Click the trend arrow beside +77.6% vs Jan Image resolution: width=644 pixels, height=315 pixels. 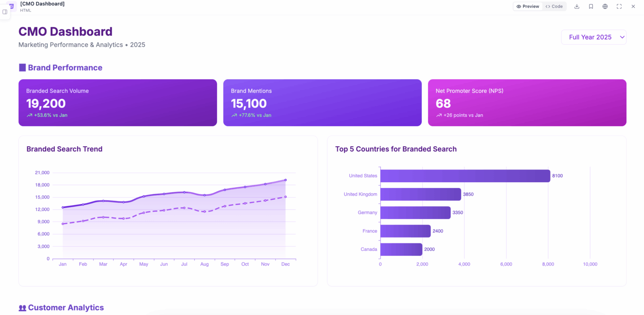point(234,115)
